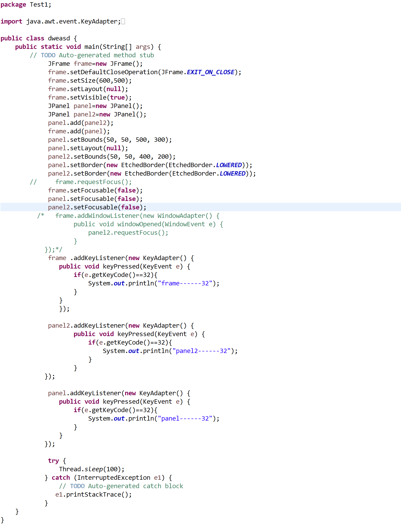
Task: Click commented 'windowOpened(WindowEvent e)' line
Action: point(148,224)
